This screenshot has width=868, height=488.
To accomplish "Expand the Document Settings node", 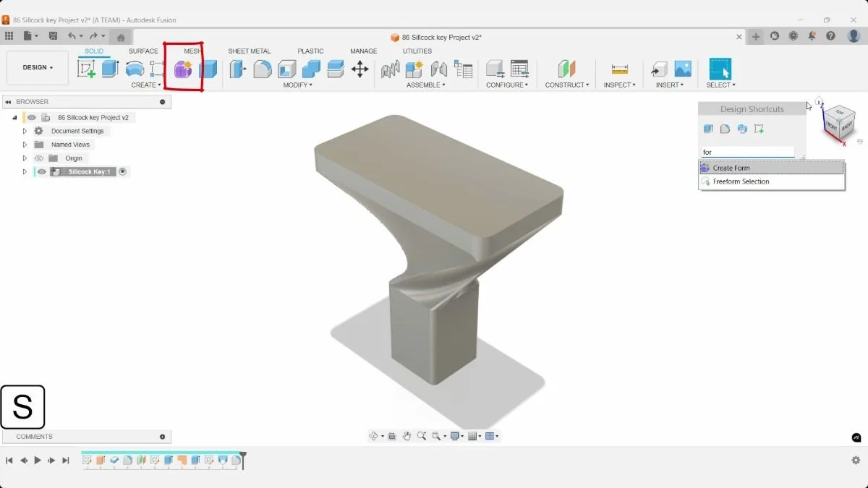I will 25,131.
